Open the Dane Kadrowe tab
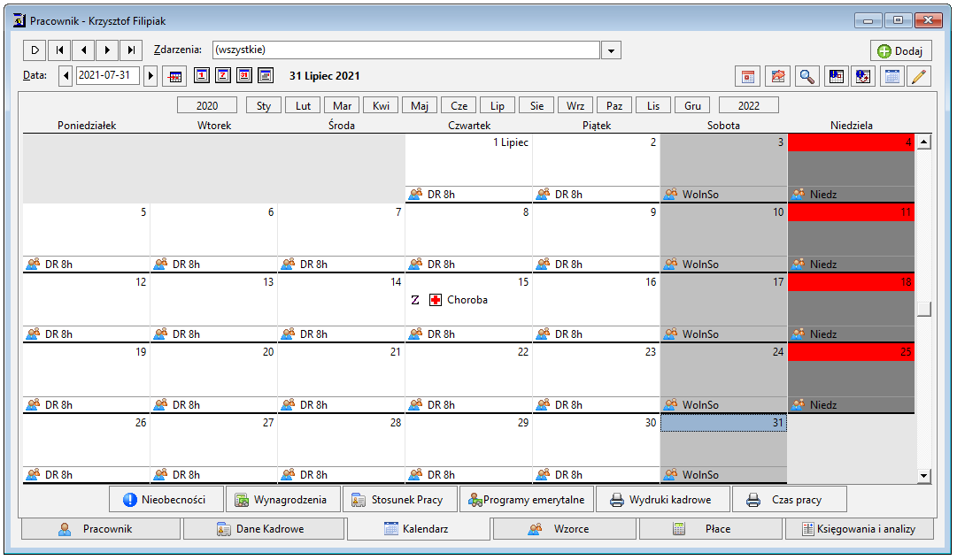Viewport: 957px width, 560px height. [264, 529]
